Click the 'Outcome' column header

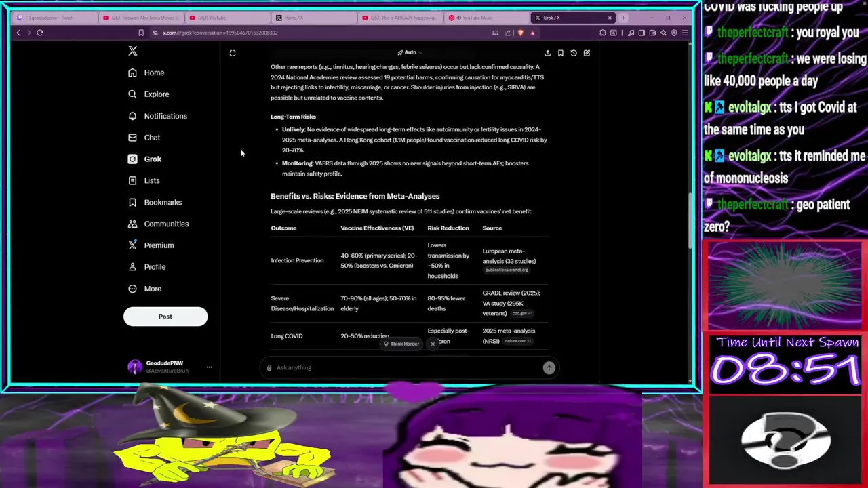click(283, 228)
